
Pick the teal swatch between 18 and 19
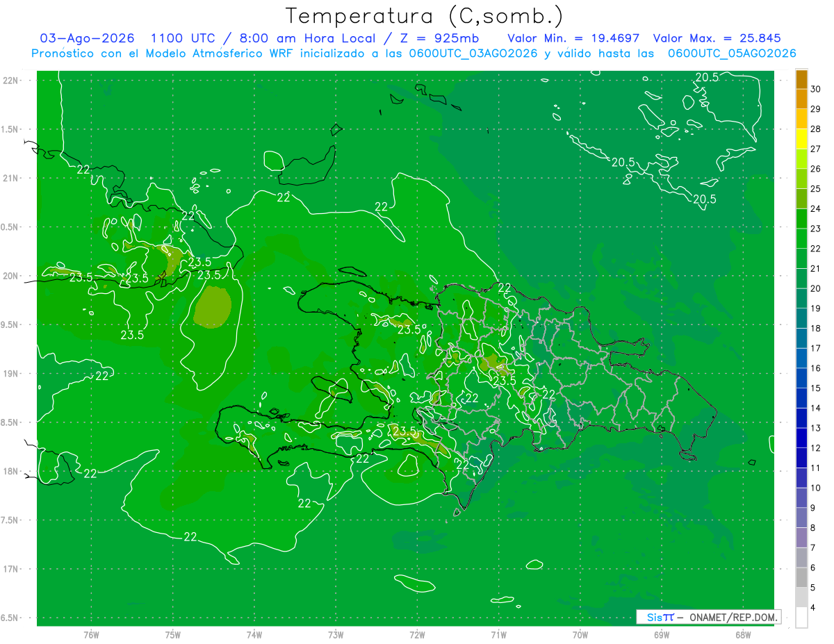click(801, 319)
